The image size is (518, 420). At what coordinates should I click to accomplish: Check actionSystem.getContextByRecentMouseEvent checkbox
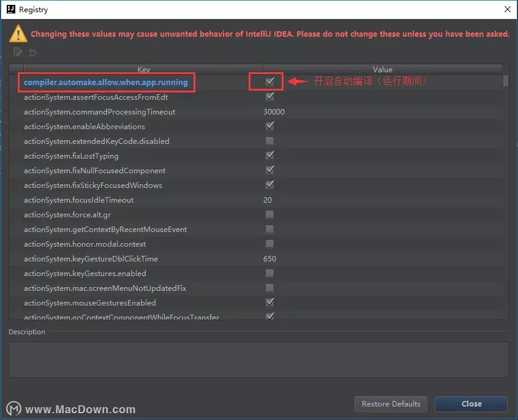(269, 230)
